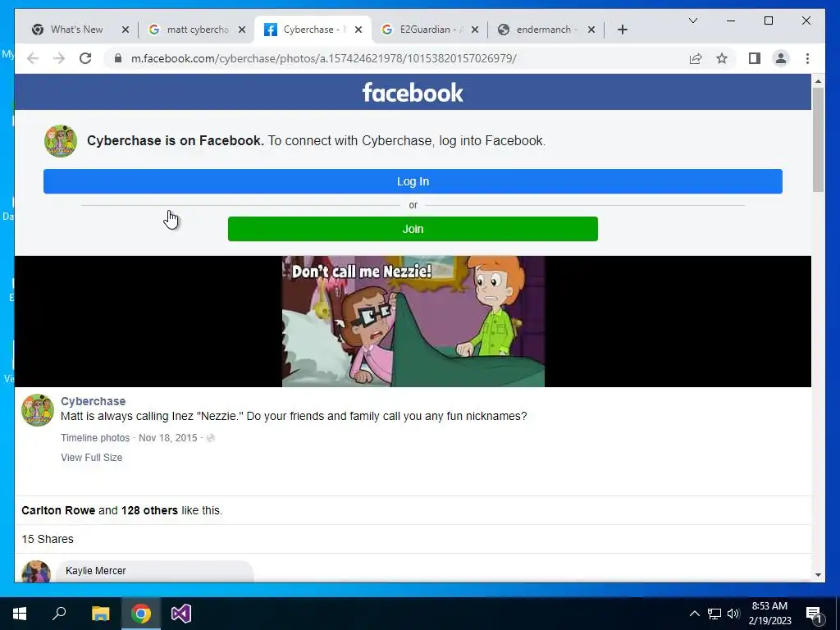The image size is (840, 630).
Task: Share this page via address bar icon
Action: click(696, 58)
